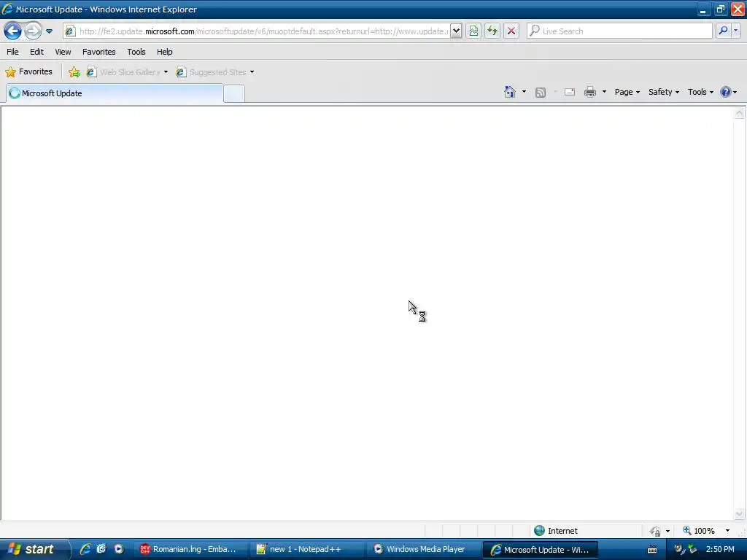747x560 pixels.
Task: Click the page icon in address bar
Action: tap(70, 31)
